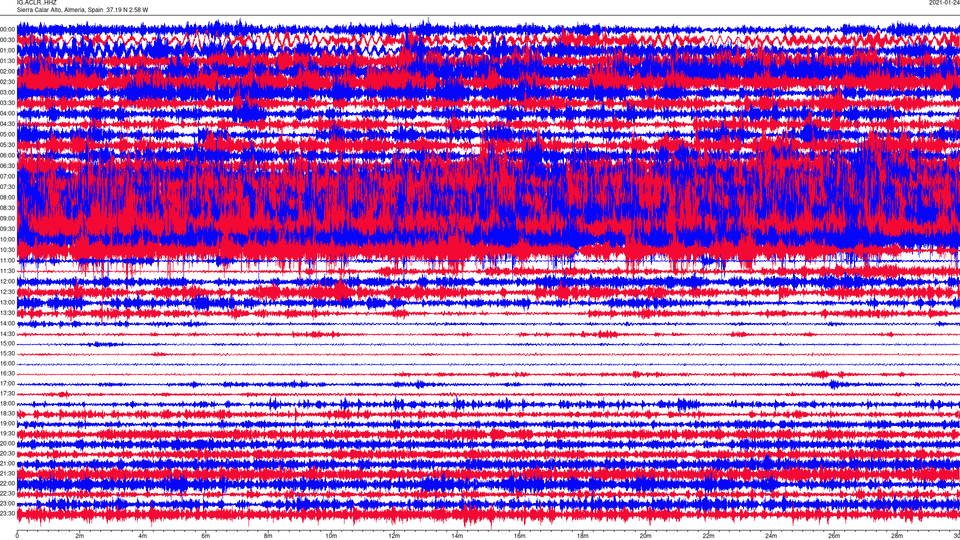Select the 22:30 time row label
The image size is (960, 540).
(x=8, y=493)
